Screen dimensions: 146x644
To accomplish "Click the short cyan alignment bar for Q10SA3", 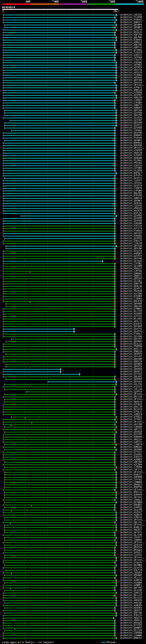I will (x=53, y=261).
